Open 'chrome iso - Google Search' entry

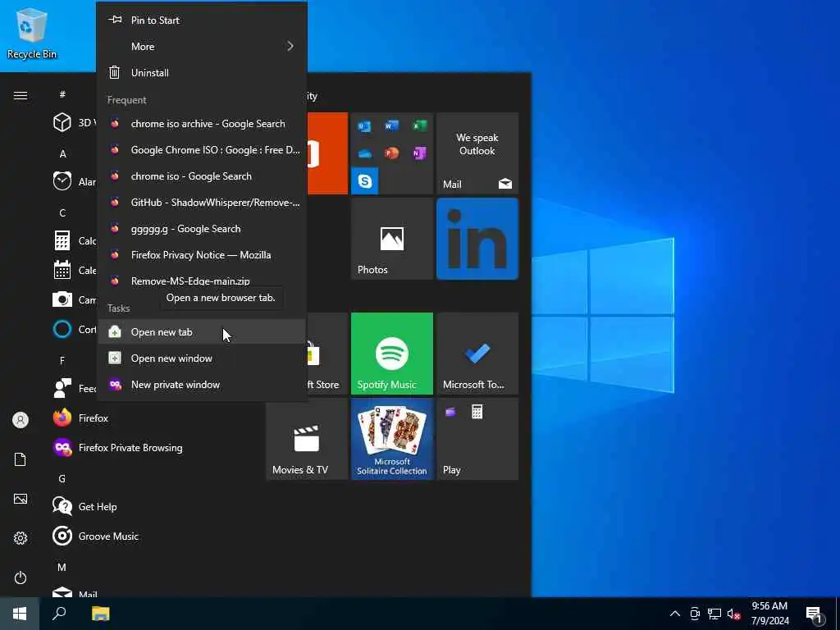point(202,176)
